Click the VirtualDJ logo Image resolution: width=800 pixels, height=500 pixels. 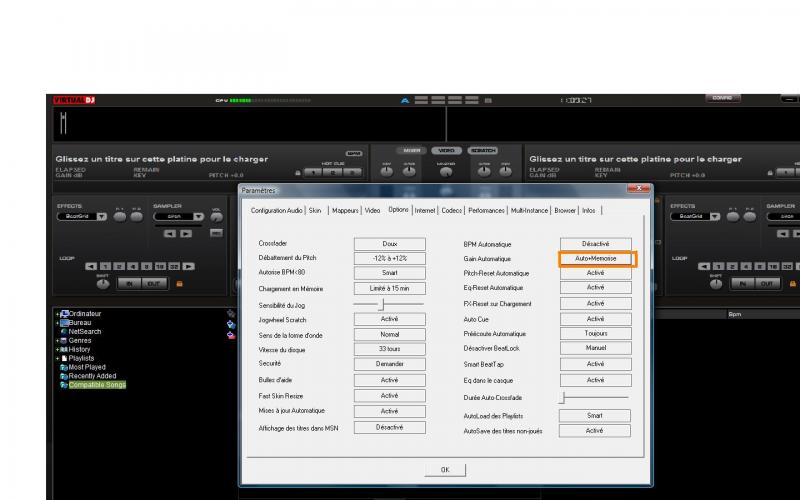coord(72,100)
